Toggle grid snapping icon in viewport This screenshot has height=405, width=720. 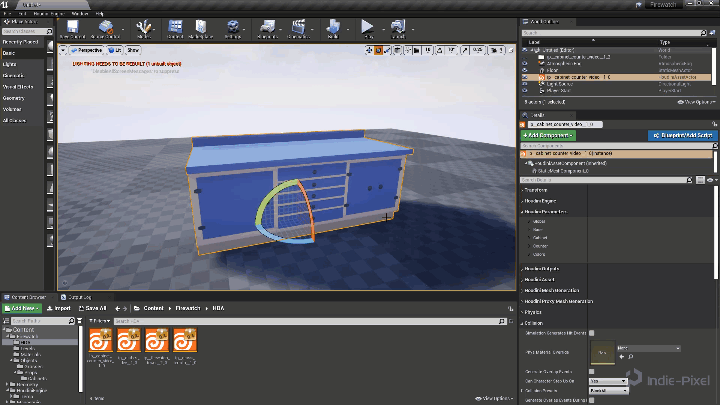point(417,50)
